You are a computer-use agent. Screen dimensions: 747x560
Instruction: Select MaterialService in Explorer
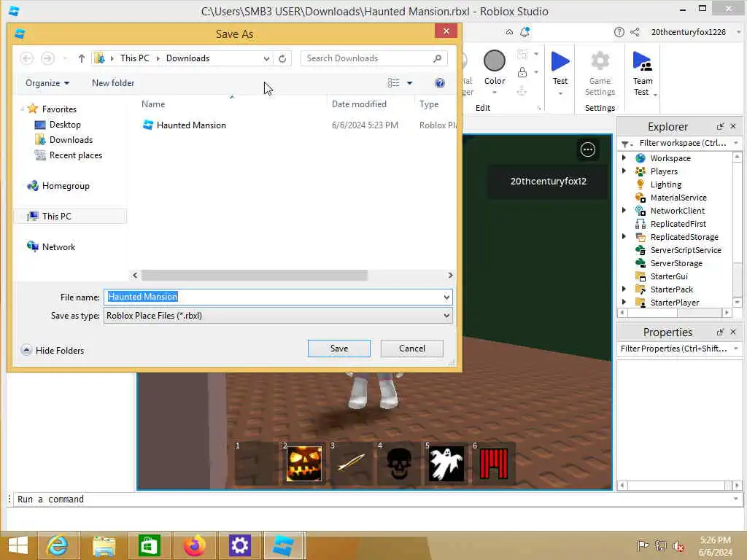tap(678, 198)
